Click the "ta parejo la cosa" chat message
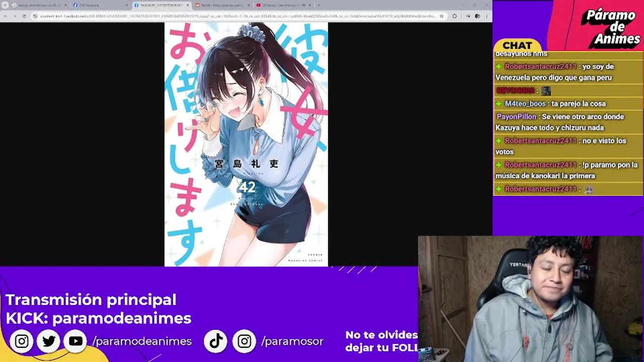644x362 pixels. 579,104
